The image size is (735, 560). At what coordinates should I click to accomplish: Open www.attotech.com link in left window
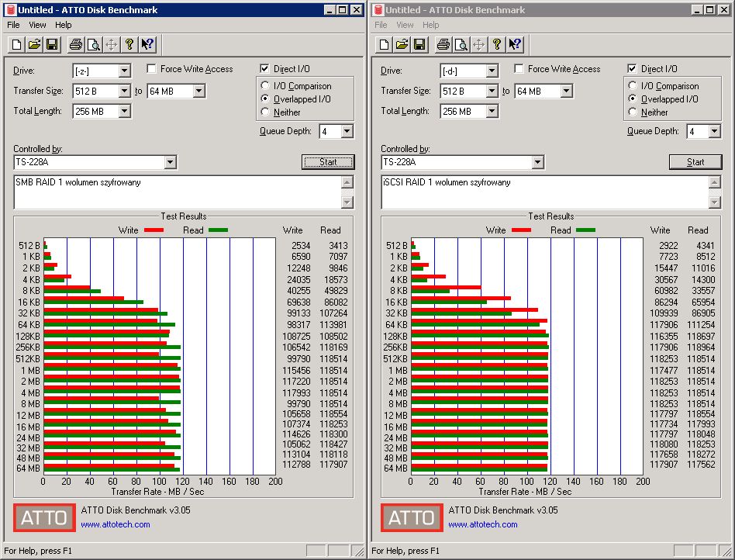[116, 524]
